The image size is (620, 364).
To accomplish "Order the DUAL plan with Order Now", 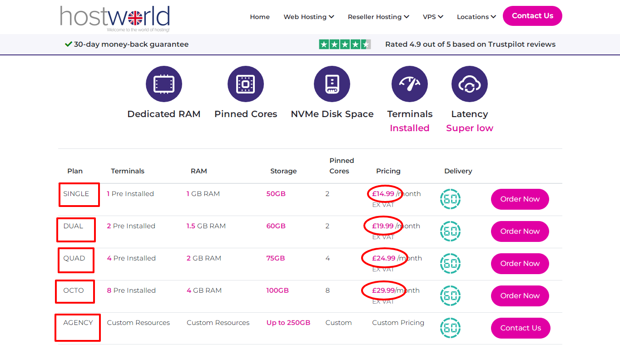I will [520, 231].
